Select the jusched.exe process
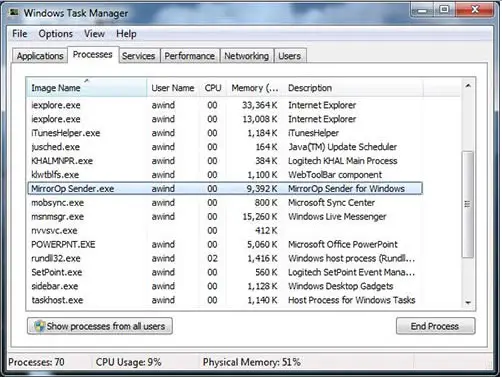The width and height of the screenshot is (502, 377). [x=225, y=147]
